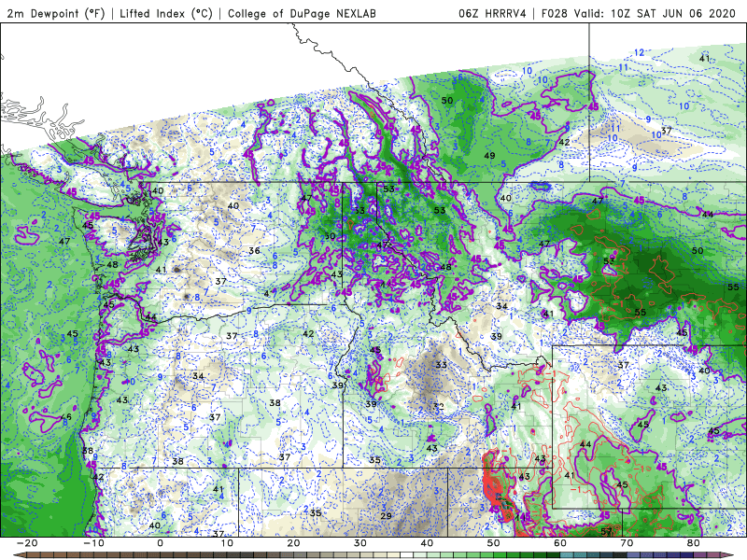Image resolution: width=747 pixels, height=560 pixels.
Task: Click the 50 label below the legend bar
Action: pos(494,543)
